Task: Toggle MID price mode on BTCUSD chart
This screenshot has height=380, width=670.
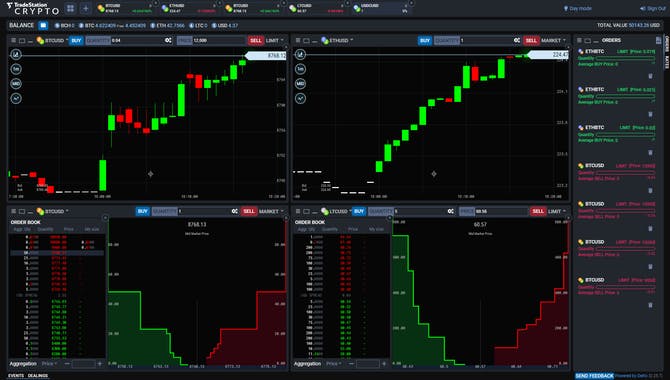Action: (x=16, y=84)
